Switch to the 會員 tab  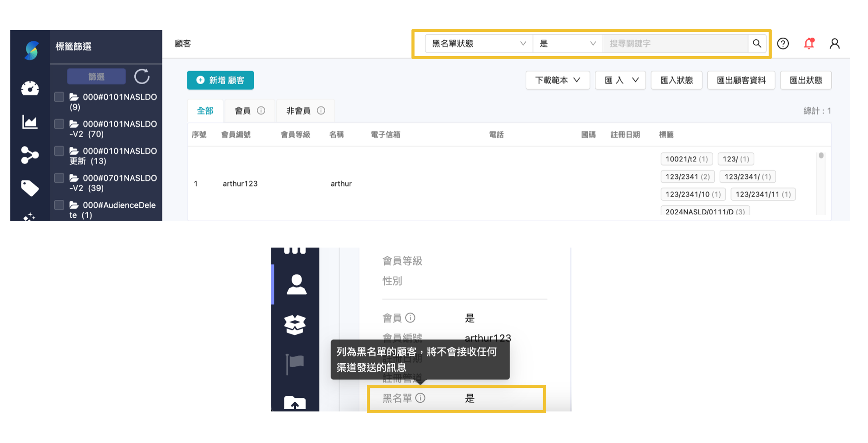[250, 110]
